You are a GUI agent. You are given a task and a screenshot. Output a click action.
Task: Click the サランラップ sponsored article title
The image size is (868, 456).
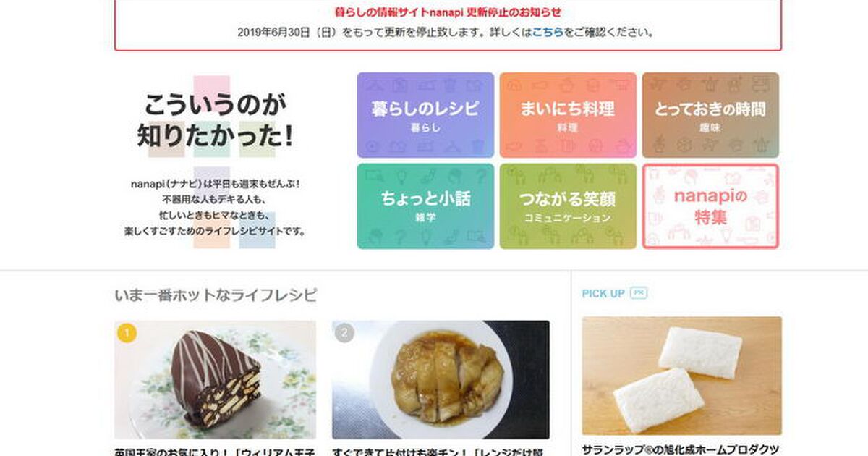tap(680, 449)
